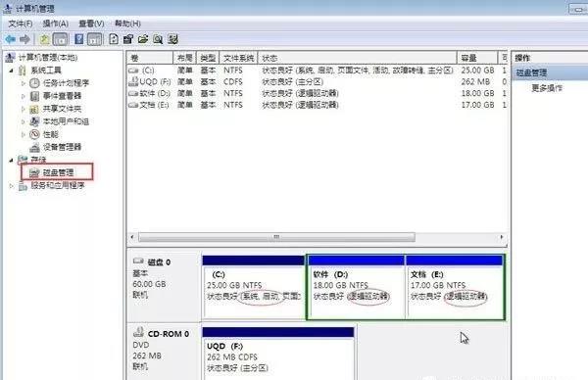588x380 pixels.
Task: Expand the 共享文件夹 node arrow
Action: [24, 109]
